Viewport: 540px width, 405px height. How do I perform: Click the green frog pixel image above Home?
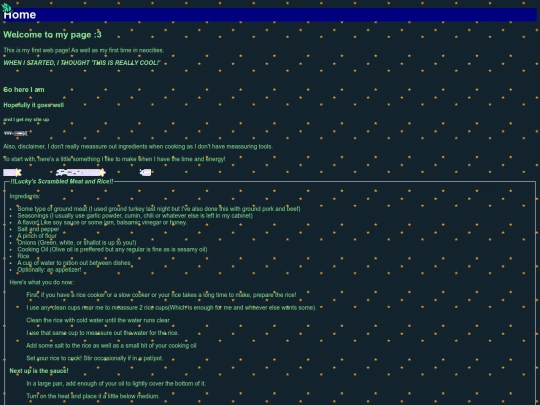point(6,7)
